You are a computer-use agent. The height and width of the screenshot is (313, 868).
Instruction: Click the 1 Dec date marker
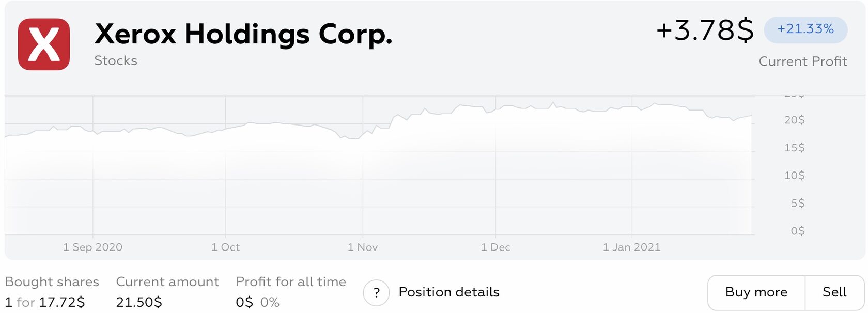tap(495, 247)
